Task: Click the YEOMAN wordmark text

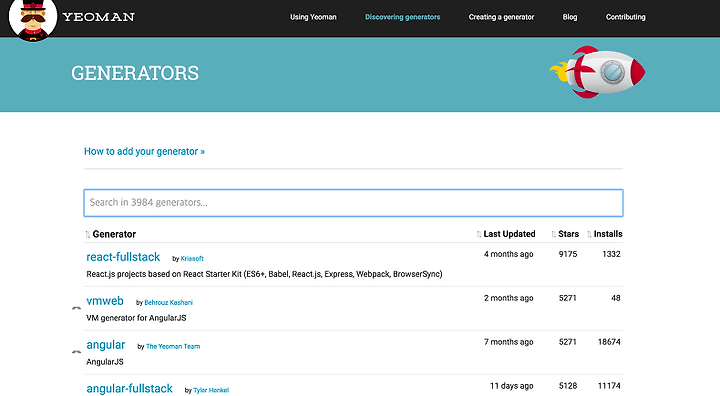Action: click(98, 17)
